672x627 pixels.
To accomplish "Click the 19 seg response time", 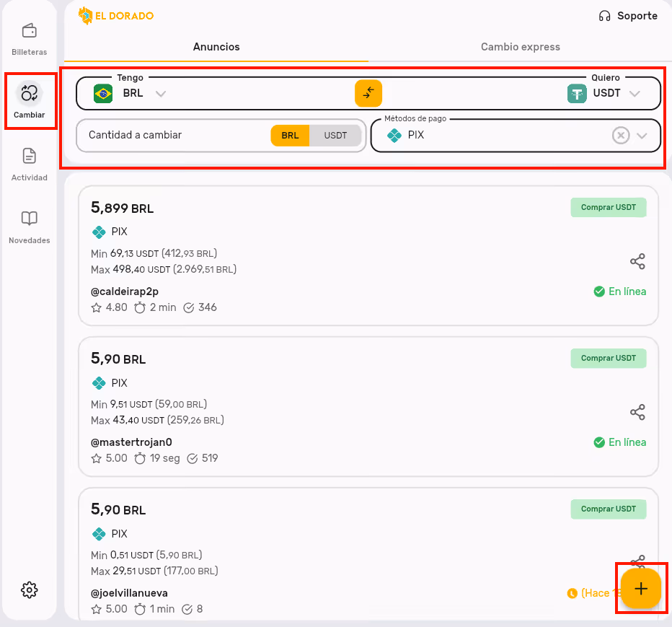I will 165,458.
